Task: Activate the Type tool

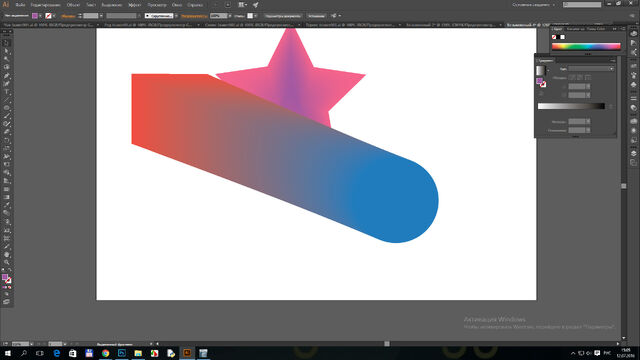Action: click(7, 92)
